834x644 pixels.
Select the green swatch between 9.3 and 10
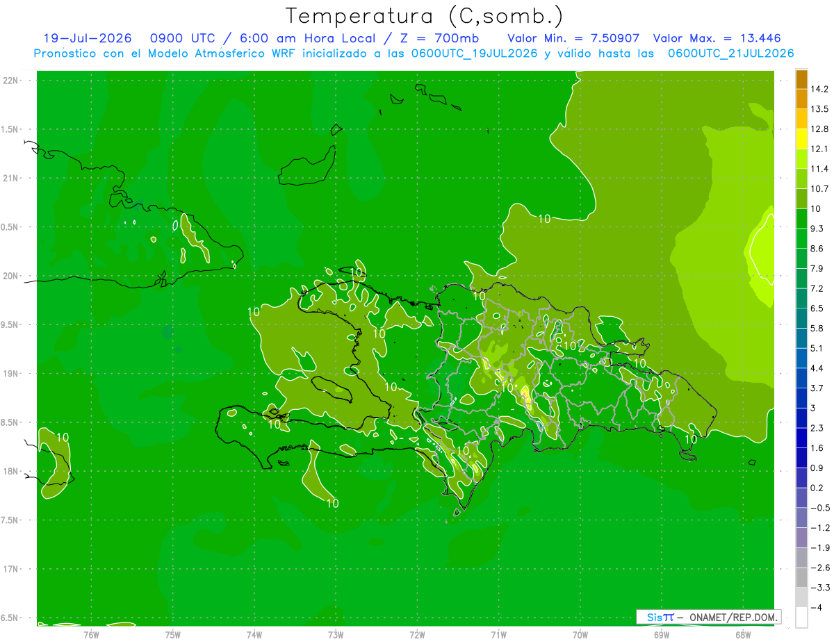click(x=801, y=219)
